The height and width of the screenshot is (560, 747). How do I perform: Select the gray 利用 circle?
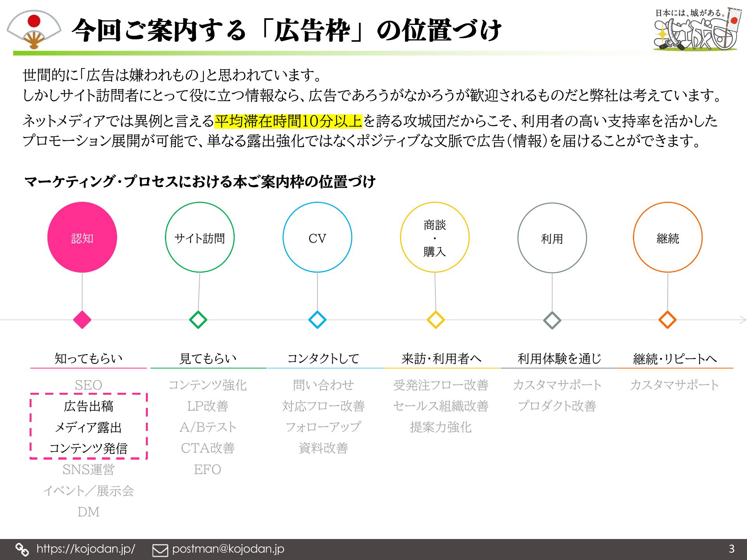pos(552,238)
